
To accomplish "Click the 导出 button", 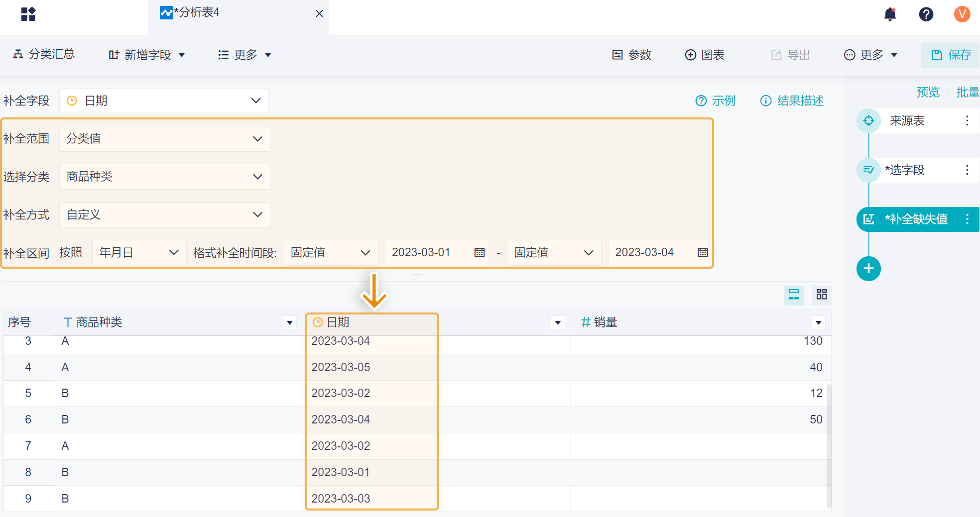I will pos(791,55).
